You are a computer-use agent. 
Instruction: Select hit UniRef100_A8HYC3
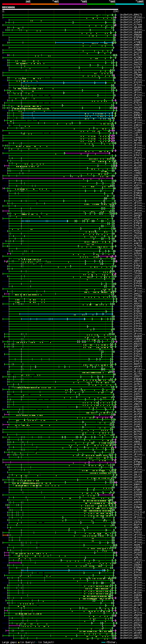131,261
